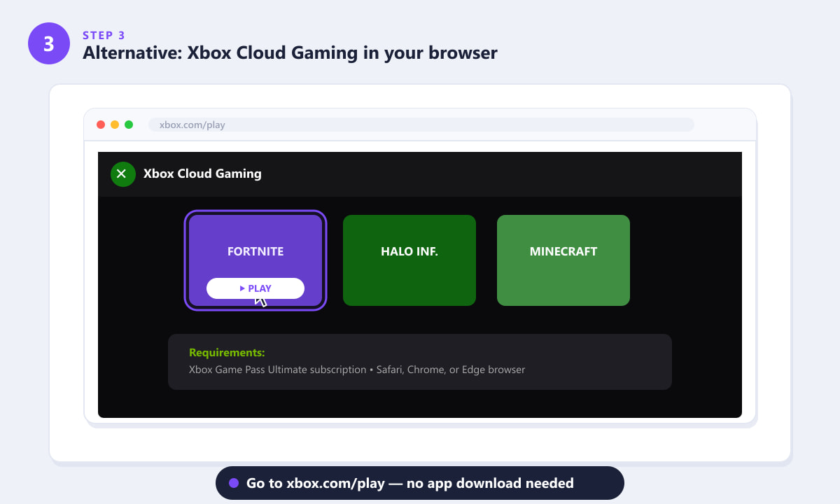The height and width of the screenshot is (504, 840).
Task: Click the Play button on Fortnite
Action: (x=255, y=288)
